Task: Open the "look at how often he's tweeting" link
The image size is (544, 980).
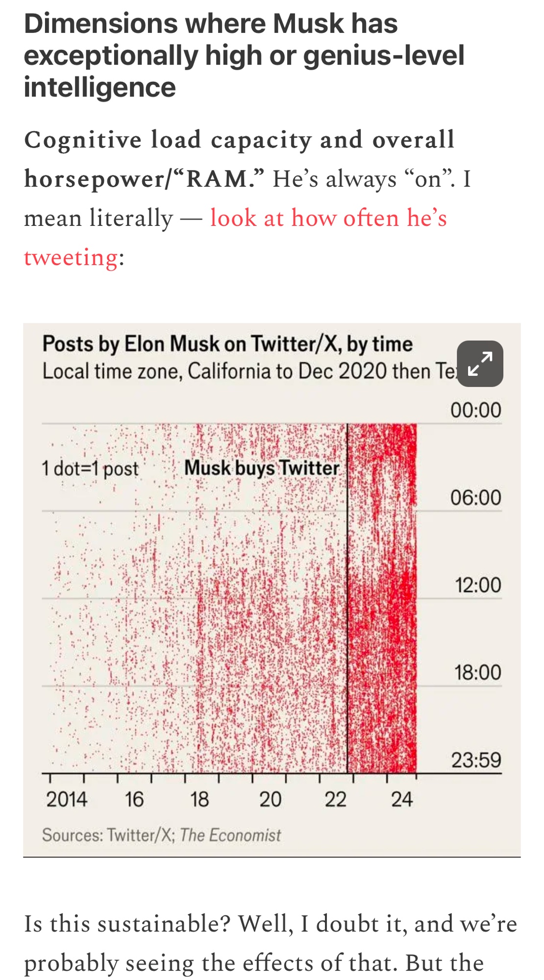Action: (x=328, y=218)
